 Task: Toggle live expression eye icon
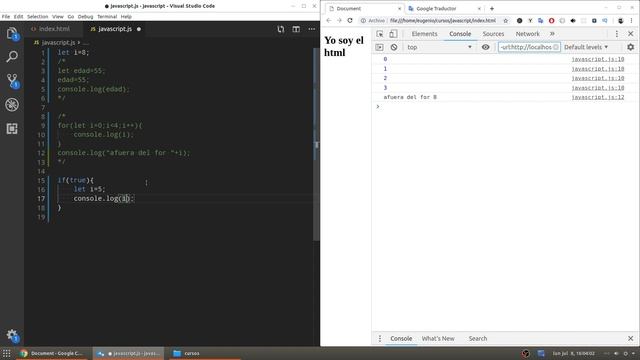485,47
